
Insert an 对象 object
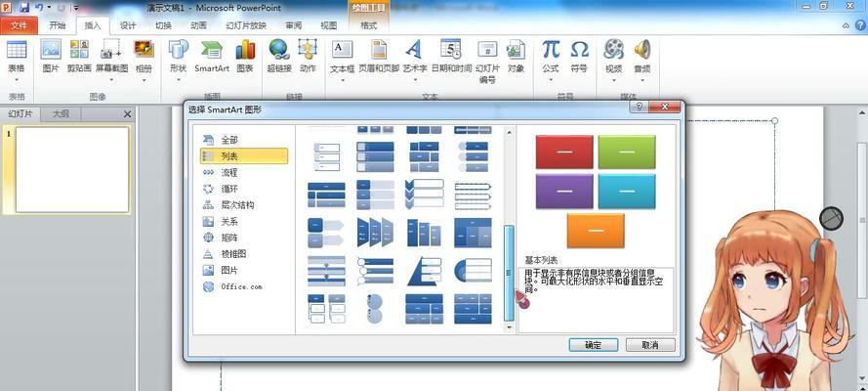tap(516, 50)
